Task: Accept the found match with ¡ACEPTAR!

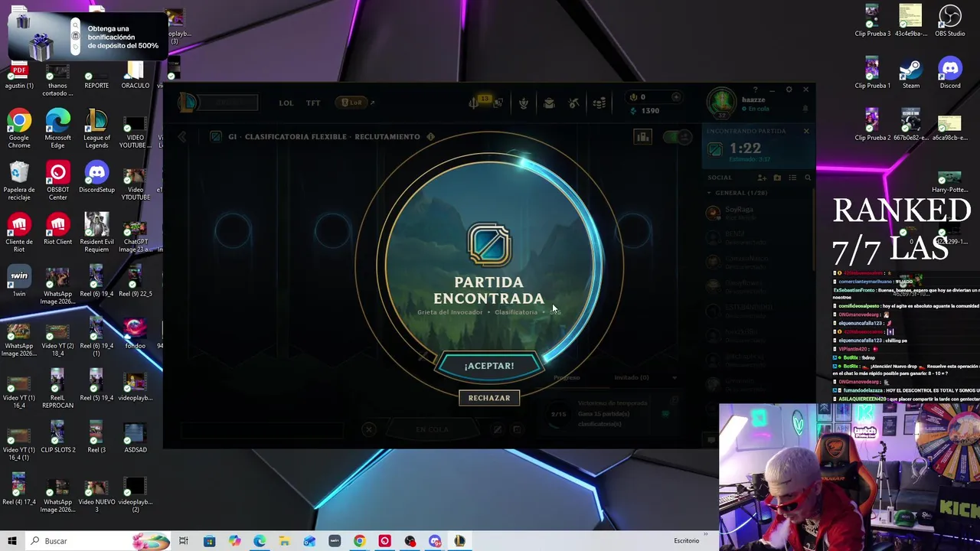Action: (x=489, y=366)
